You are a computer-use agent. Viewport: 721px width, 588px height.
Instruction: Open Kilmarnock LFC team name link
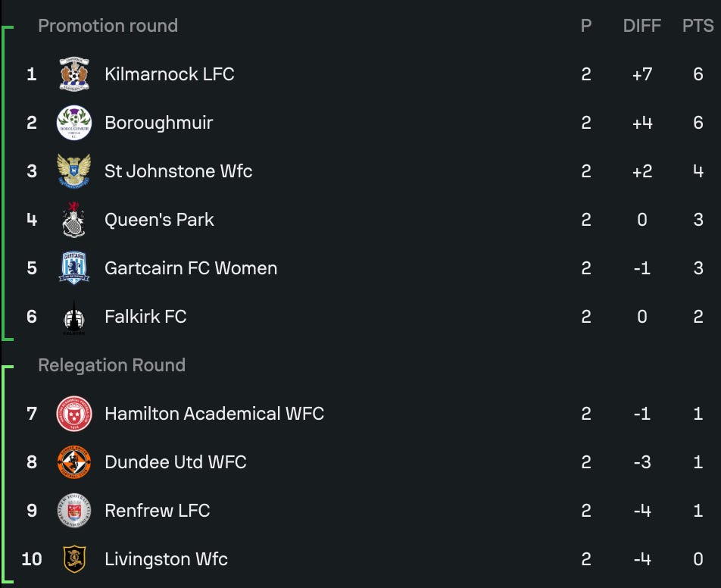pos(169,74)
